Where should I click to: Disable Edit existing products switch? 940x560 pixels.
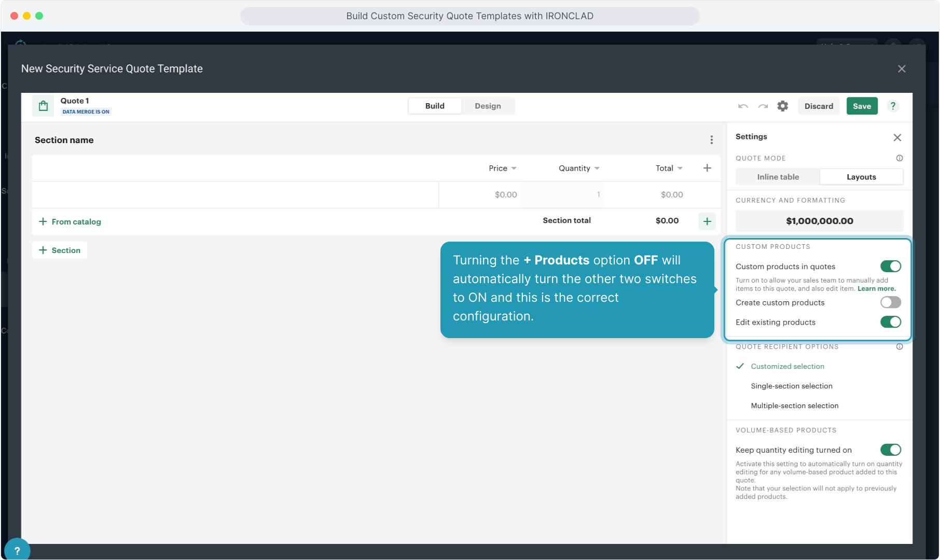890,322
